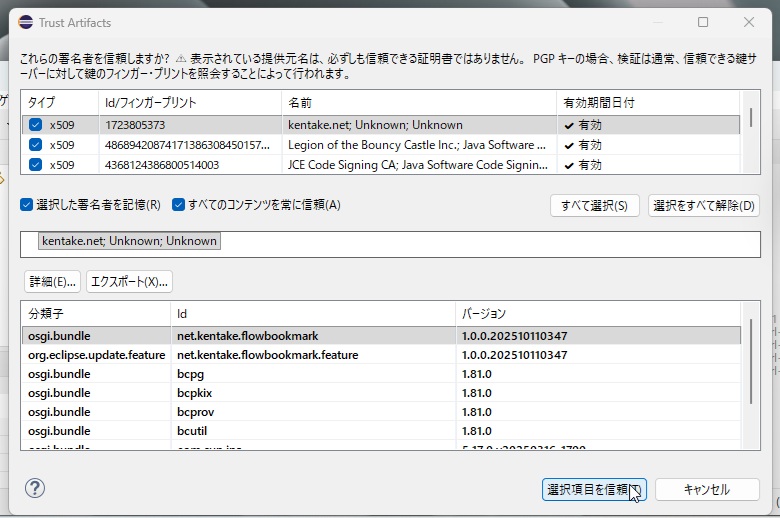The height and width of the screenshot is (518, 780).
Task: Click エクスポート export button
Action: [x=129, y=281]
